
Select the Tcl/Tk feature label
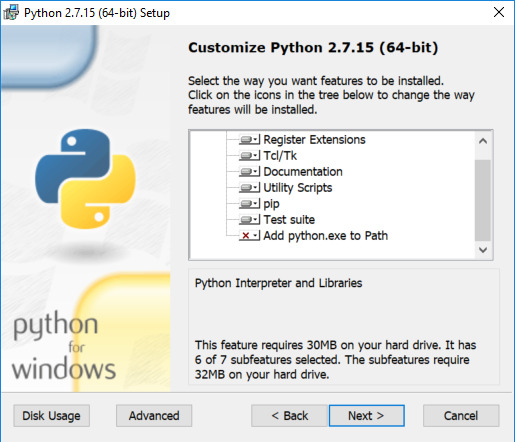click(x=280, y=155)
